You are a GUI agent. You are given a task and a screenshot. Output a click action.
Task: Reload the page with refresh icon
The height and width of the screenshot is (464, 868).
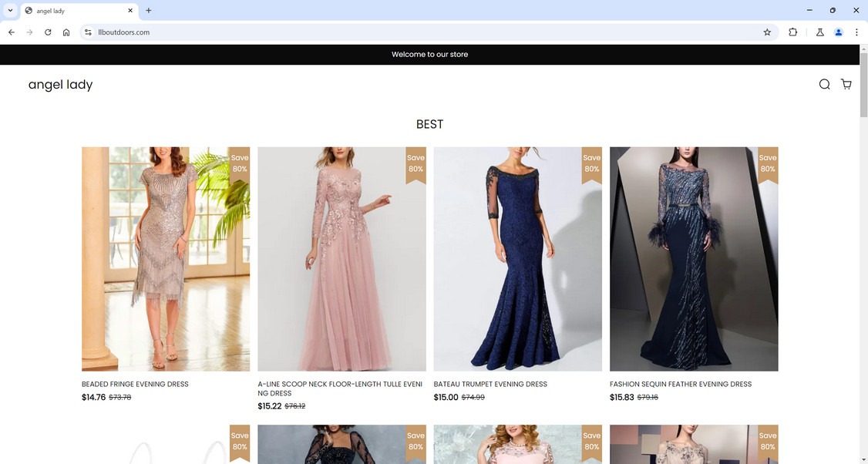(x=48, y=32)
